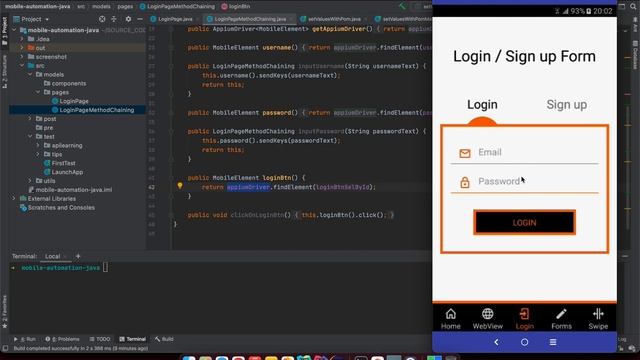Collapse the src folder
Viewport: 640px width, 360px height.
click(x=22, y=65)
